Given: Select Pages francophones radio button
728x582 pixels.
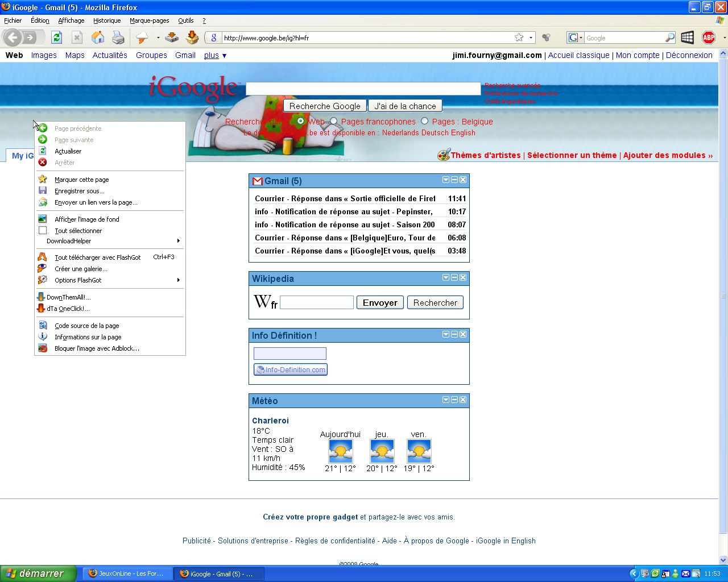Looking at the screenshot, I should 334,121.
